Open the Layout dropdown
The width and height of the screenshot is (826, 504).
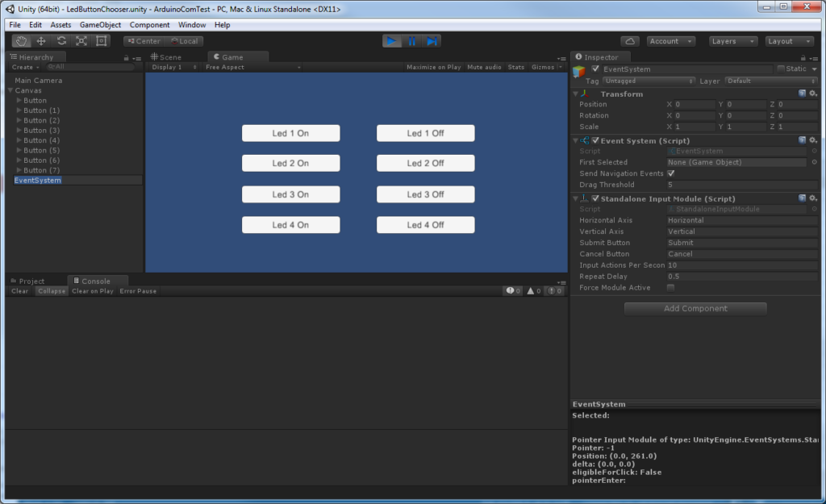coord(789,41)
